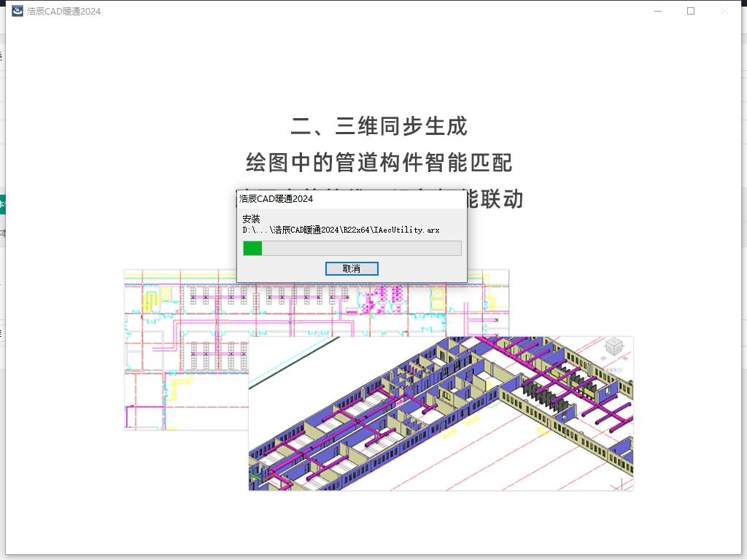Click the main window title text 浩辰CAD暖通2024
This screenshot has width=747, height=560.
click(x=63, y=11)
